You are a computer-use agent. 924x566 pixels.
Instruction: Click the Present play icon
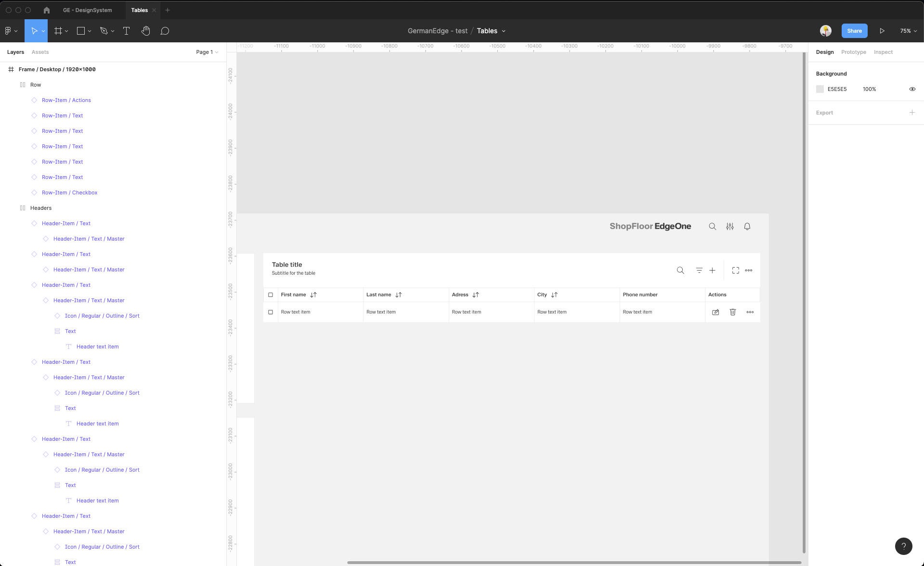click(x=882, y=31)
